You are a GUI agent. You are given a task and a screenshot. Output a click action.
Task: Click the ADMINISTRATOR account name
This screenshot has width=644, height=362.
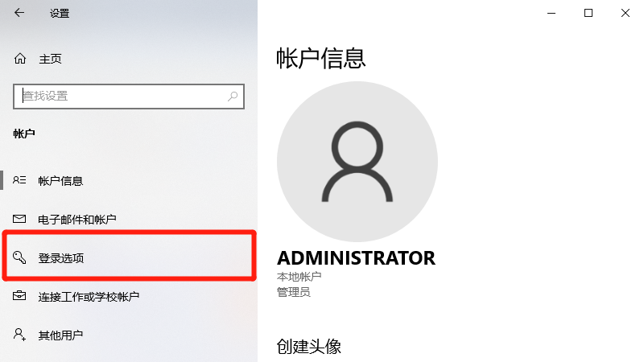click(x=356, y=258)
